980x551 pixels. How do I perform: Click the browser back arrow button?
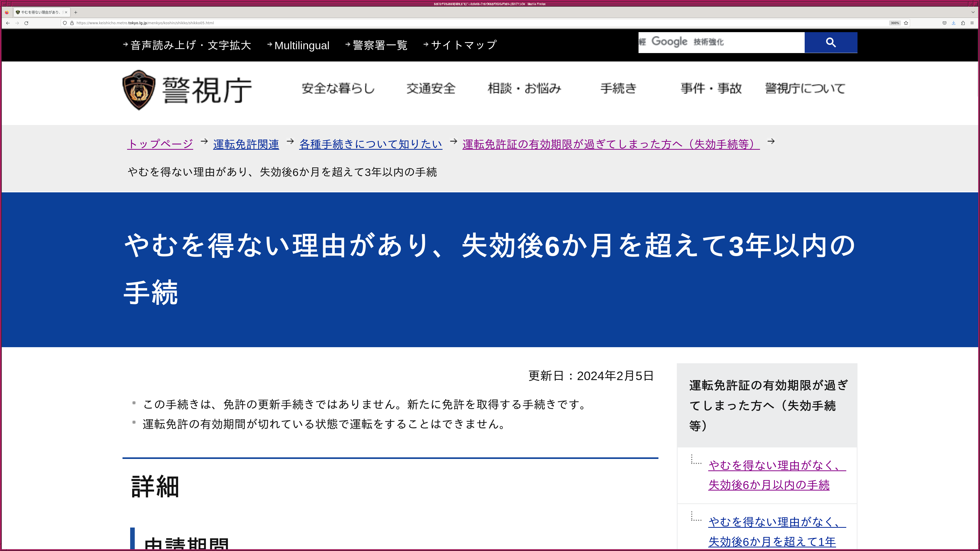(x=8, y=23)
